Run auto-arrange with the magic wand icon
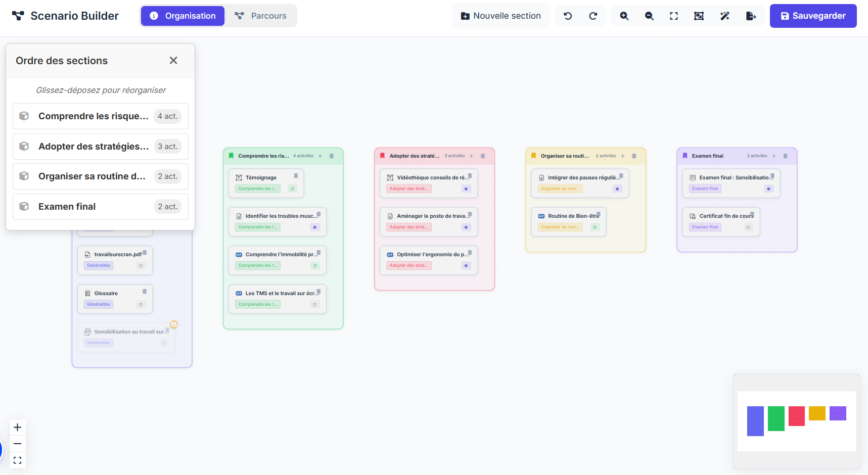The height and width of the screenshot is (475, 868). point(724,16)
